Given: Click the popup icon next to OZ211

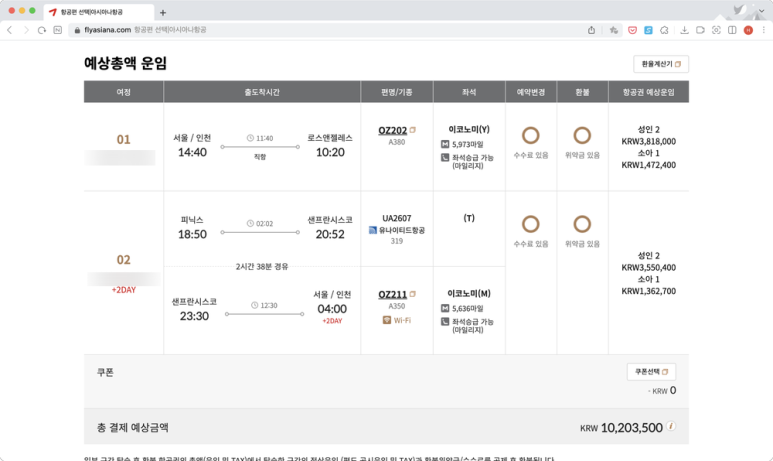Looking at the screenshot, I should tap(413, 294).
